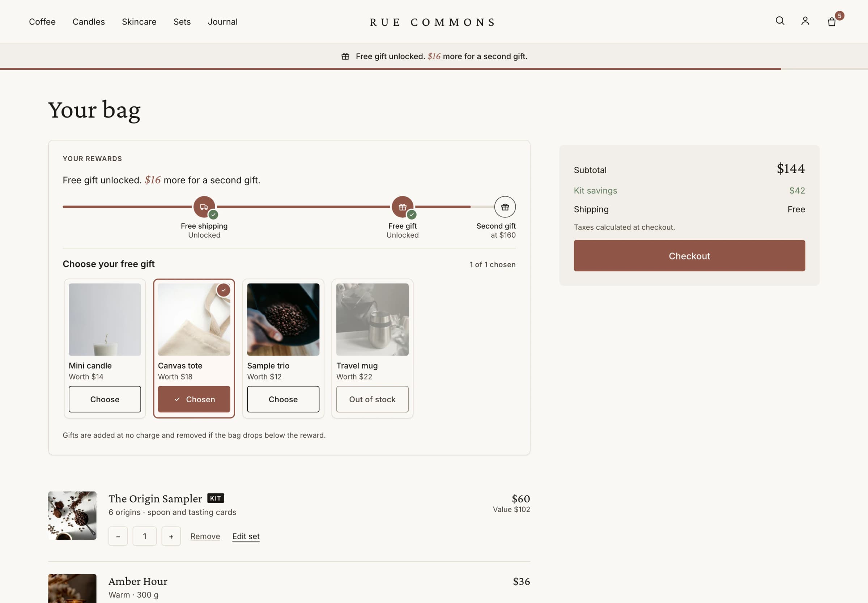Click the Free shipping truck milestone icon
The width and height of the screenshot is (868, 603).
pos(204,207)
